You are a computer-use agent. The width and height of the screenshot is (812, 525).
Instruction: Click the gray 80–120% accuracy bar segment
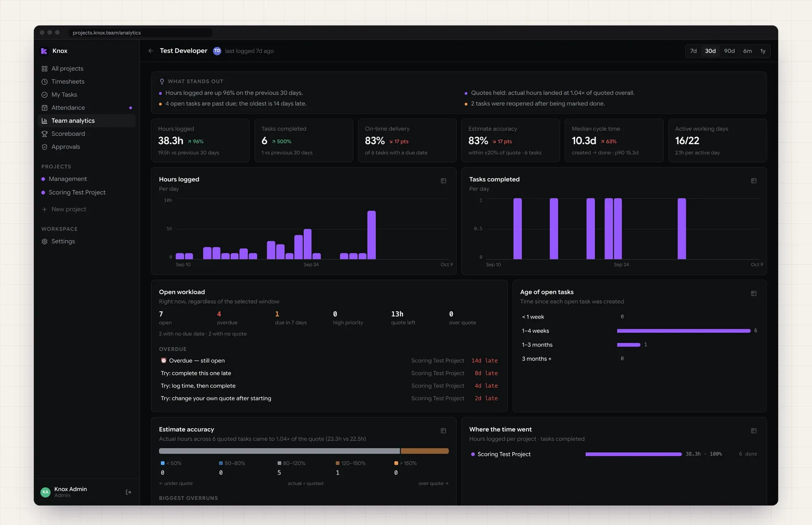279,451
